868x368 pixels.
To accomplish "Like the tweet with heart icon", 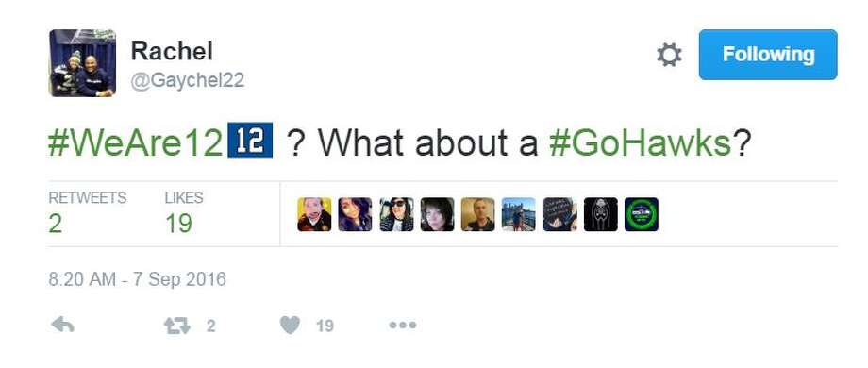I will pyautogui.click(x=290, y=325).
